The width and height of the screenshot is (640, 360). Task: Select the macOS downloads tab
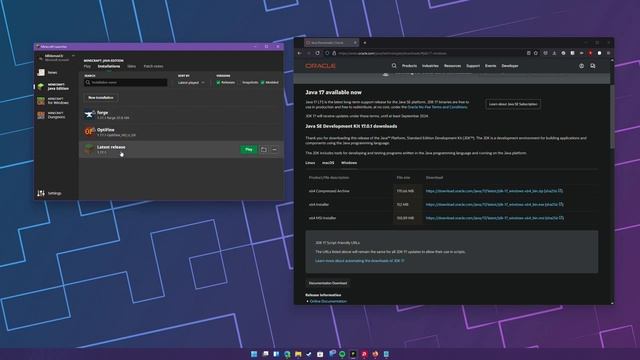pos(328,163)
